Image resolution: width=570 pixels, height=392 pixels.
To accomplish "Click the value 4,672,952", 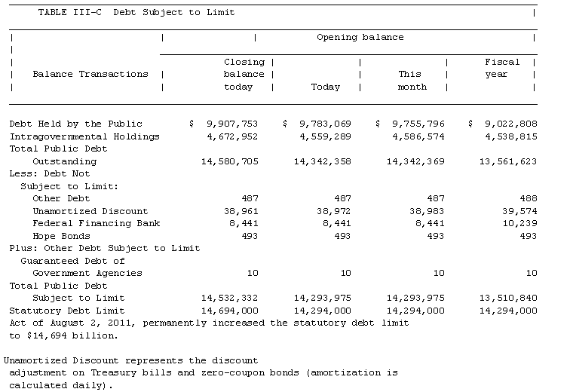I will pos(235,136).
